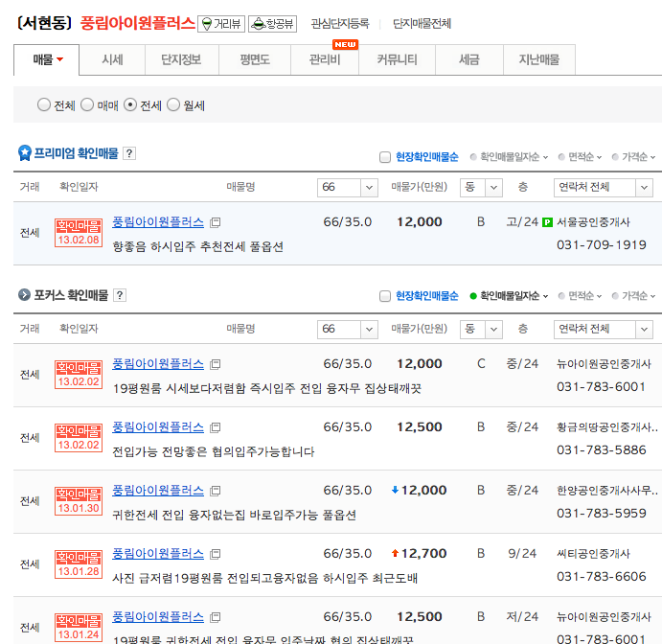Open the 동 dropdown in premium table
Viewport: 662px width, 644px height.
(x=481, y=188)
